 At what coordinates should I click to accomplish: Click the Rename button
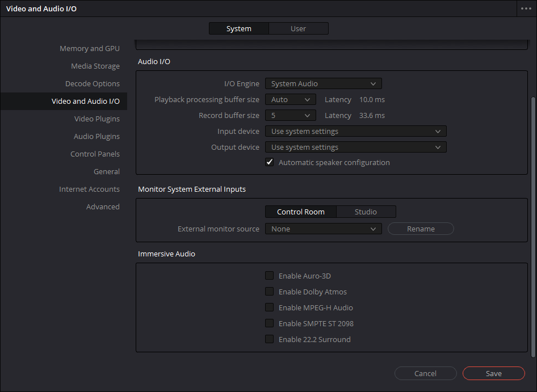[421, 229]
